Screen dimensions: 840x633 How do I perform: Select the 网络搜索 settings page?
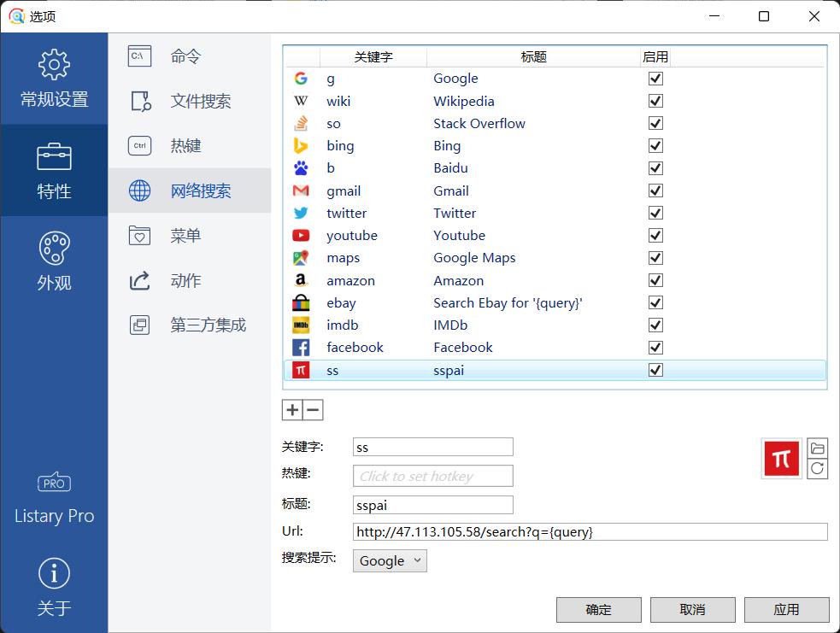tap(190, 190)
